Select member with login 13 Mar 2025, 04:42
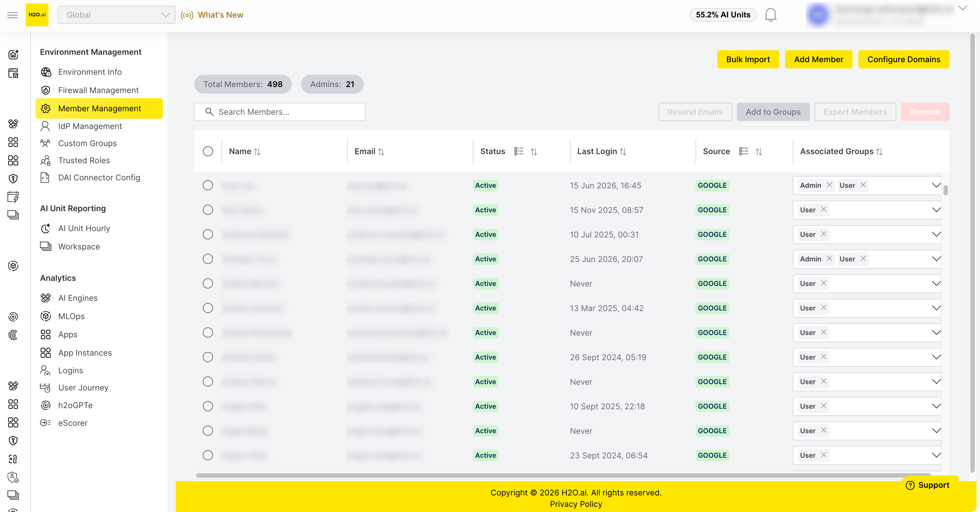980x512 pixels. (208, 308)
